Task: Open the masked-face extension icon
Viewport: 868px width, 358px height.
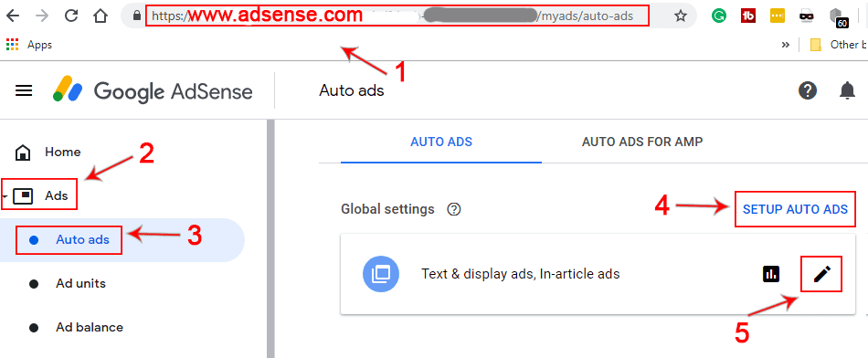Action: 807,16
